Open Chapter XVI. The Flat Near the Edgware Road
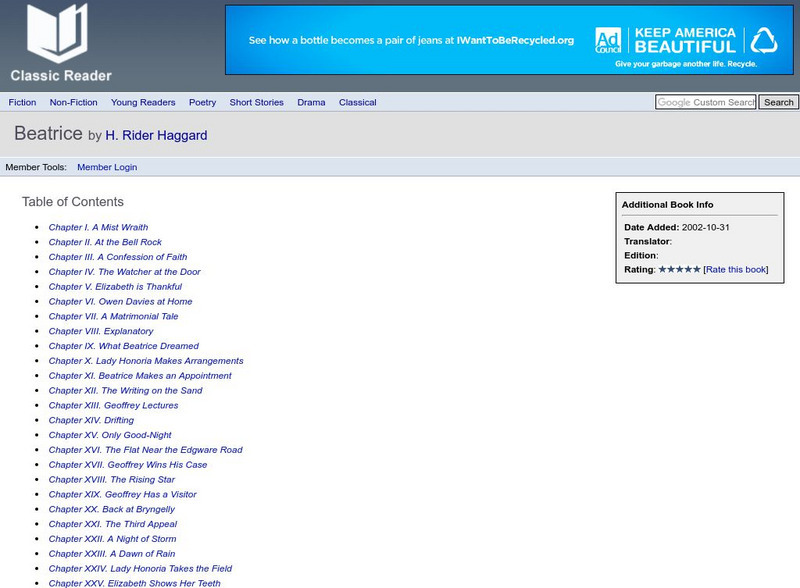 pyautogui.click(x=145, y=449)
